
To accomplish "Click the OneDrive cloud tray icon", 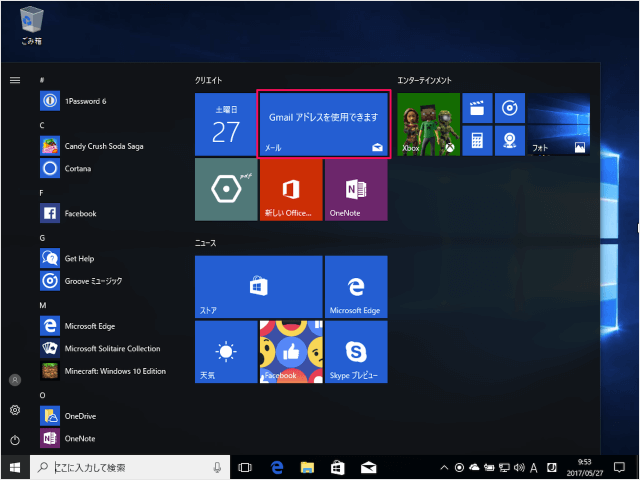I will pos(474,467).
